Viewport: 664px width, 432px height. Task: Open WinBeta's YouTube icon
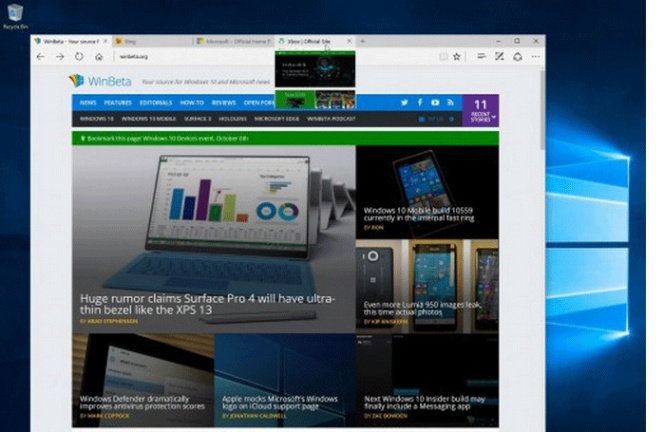(435, 102)
